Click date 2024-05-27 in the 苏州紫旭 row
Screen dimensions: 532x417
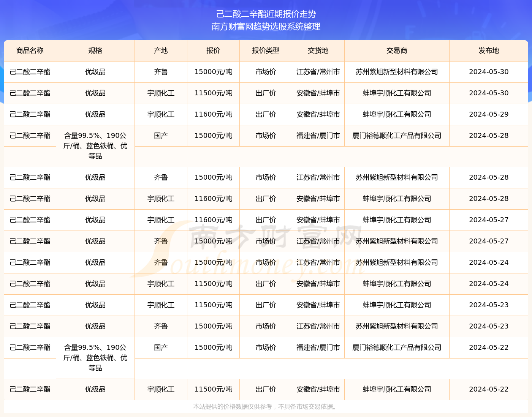(x=489, y=241)
